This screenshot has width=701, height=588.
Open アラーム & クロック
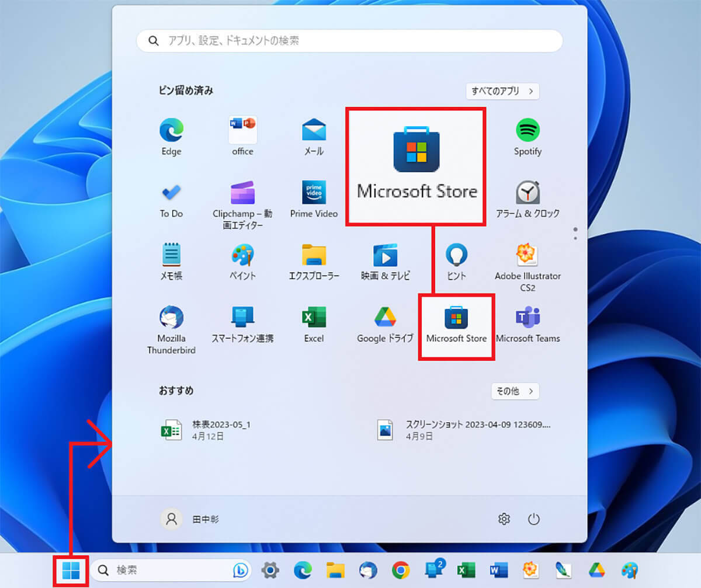[528, 199]
